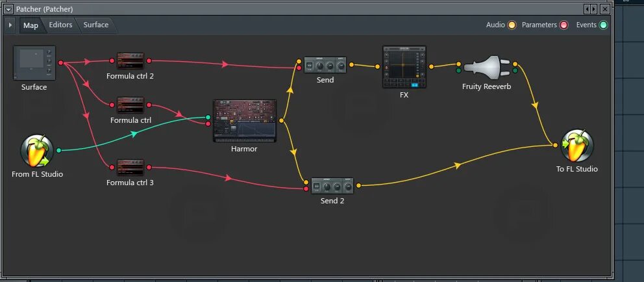Click the From FL Studio input icon
This screenshot has width=644, height=282.
[37, 151]
